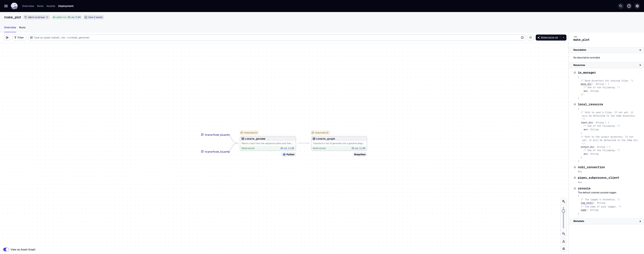The width and height of the screenshot is (644, 254).
Task: Click Materialize all button
Action: 548,38
